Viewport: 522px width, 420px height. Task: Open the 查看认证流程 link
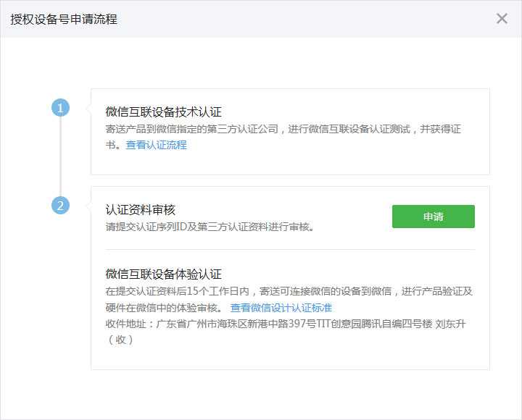click(x=156, y=145)
